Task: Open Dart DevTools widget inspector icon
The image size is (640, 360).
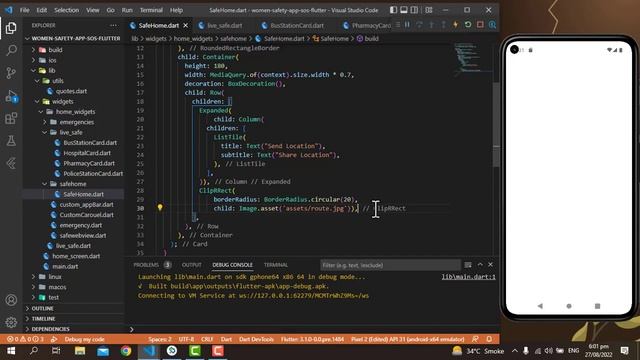Action: click(492, 25)
